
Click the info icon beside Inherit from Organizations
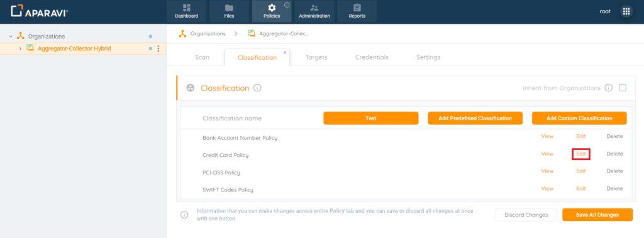click(x=609, y=88)
